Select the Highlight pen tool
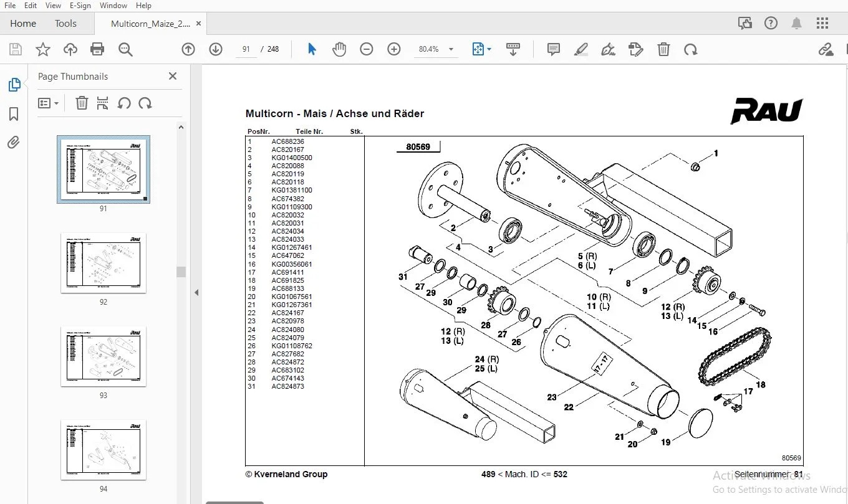 (581, 49)
